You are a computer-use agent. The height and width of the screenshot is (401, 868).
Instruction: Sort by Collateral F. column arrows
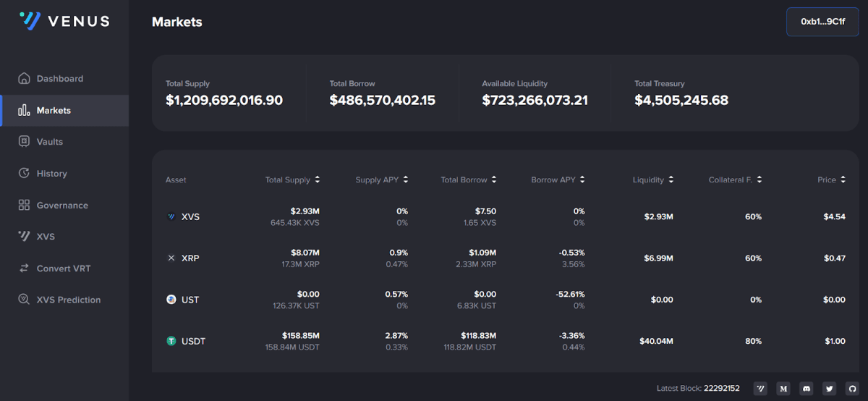pos(759,180)
